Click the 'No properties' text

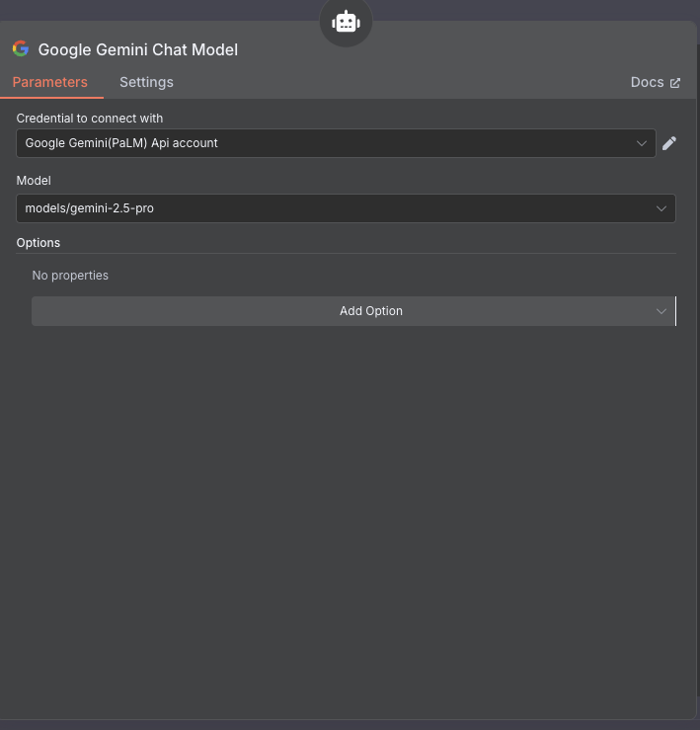pos(70,276)
